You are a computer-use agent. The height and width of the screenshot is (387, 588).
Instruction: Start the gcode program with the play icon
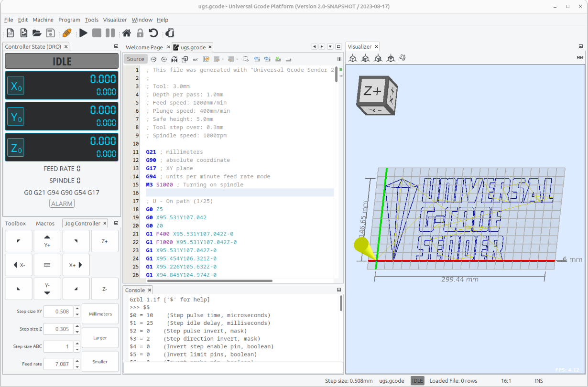pos(83,32)
